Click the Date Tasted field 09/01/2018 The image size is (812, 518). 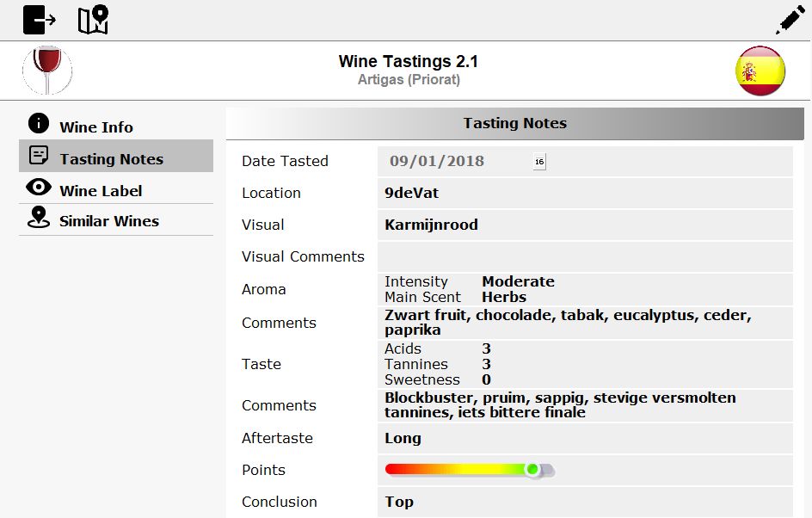pos(585,162)
